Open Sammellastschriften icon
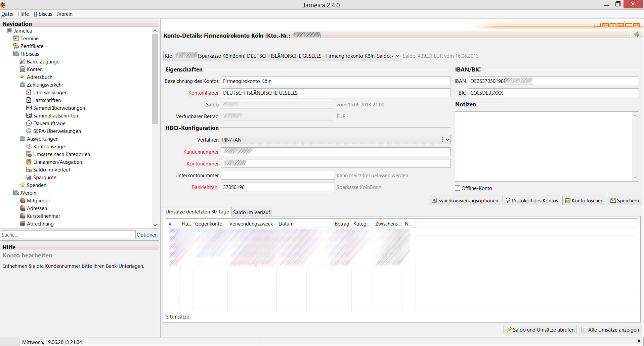This screenshot has height=346, width=644. pos(29,115)
